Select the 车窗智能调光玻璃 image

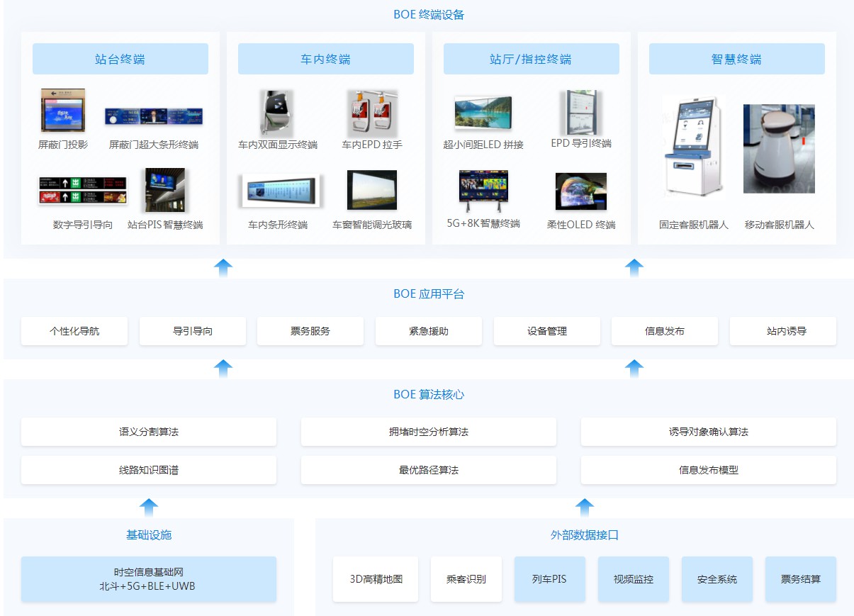pos(372,190)
